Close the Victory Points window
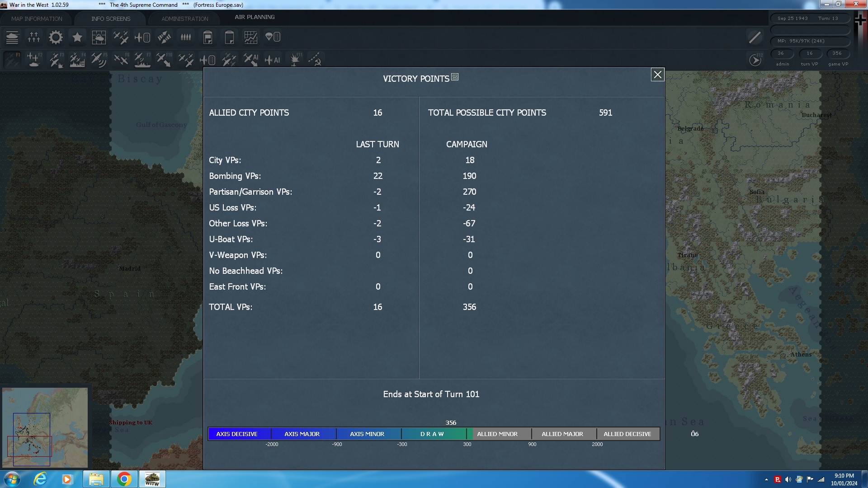 pyautogui.click(x=657, y=75)
